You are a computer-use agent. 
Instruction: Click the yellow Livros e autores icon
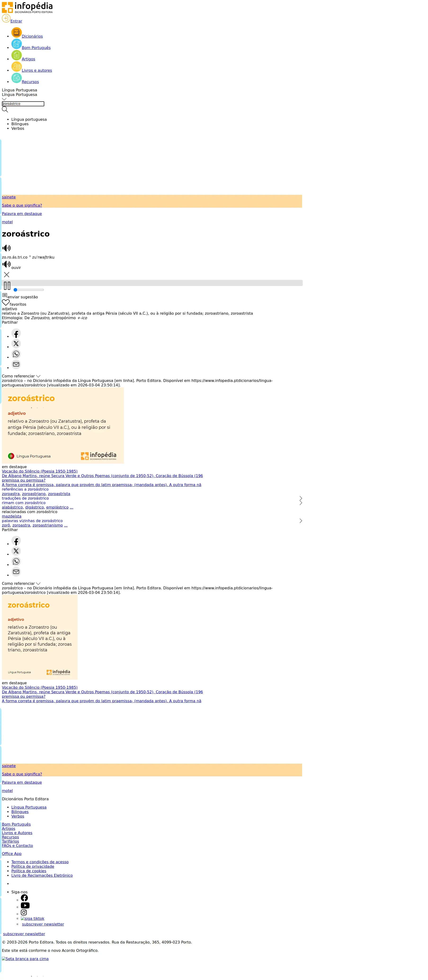pos(16,67)
